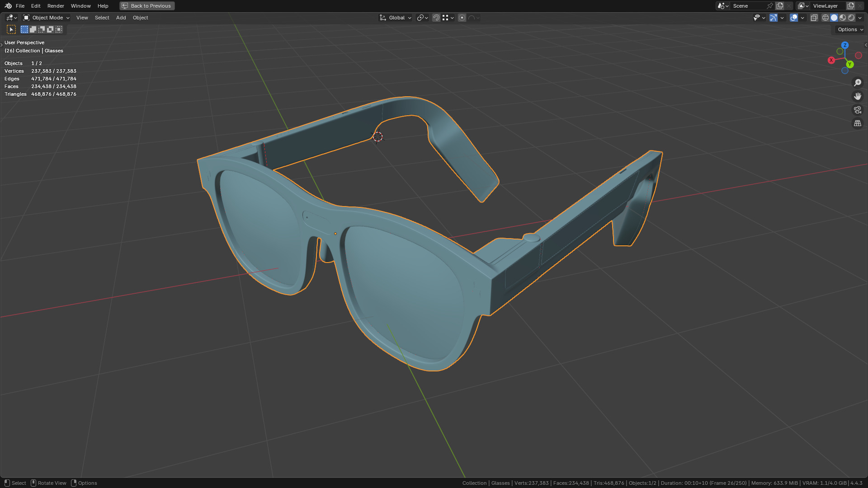868x488 pixels.
Task: Switch to Solid viewport shading
Action: (834, 18)
